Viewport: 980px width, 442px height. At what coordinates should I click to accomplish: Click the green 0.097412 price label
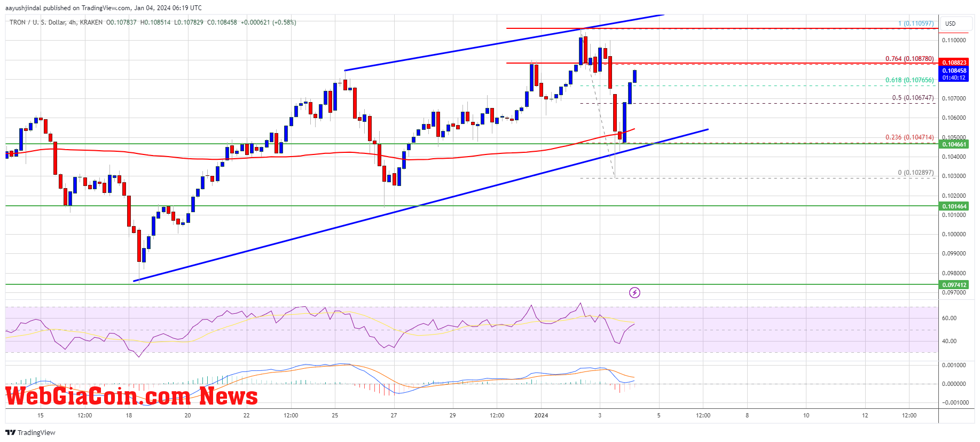(x=954, y=285)
